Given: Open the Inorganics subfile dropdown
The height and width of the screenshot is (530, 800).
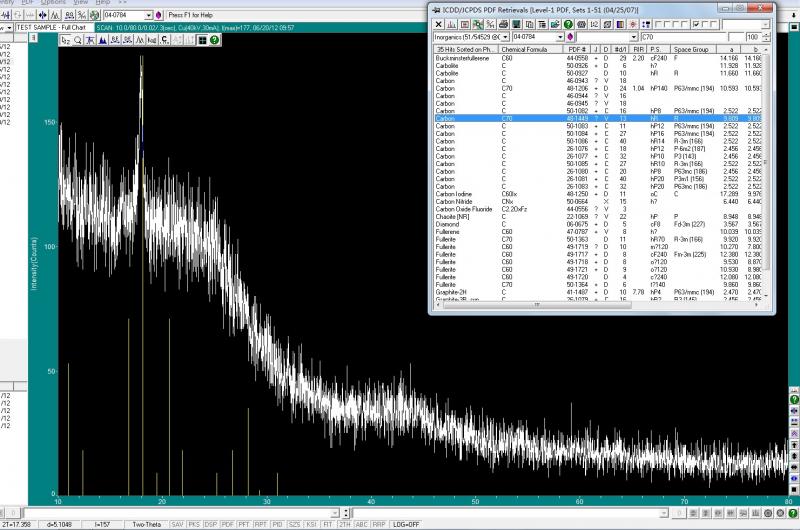Looking at the screenshot, I should [x=505, y=36].
